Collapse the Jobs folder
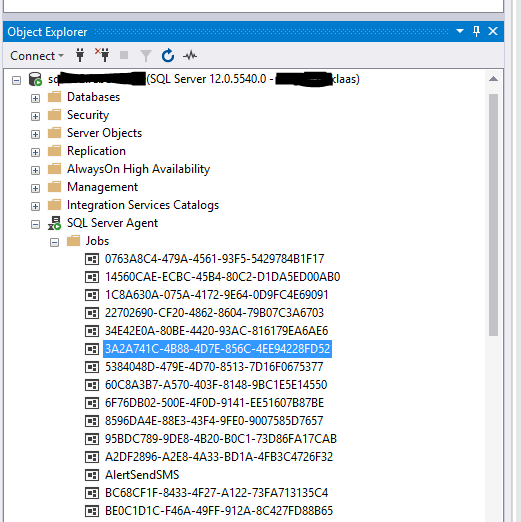 pos(54,242)
